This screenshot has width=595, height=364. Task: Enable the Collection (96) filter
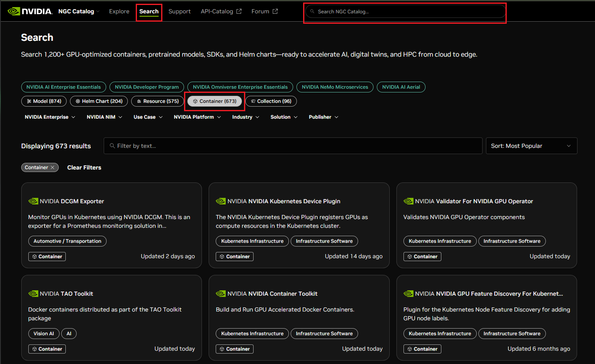coord(271,101)
